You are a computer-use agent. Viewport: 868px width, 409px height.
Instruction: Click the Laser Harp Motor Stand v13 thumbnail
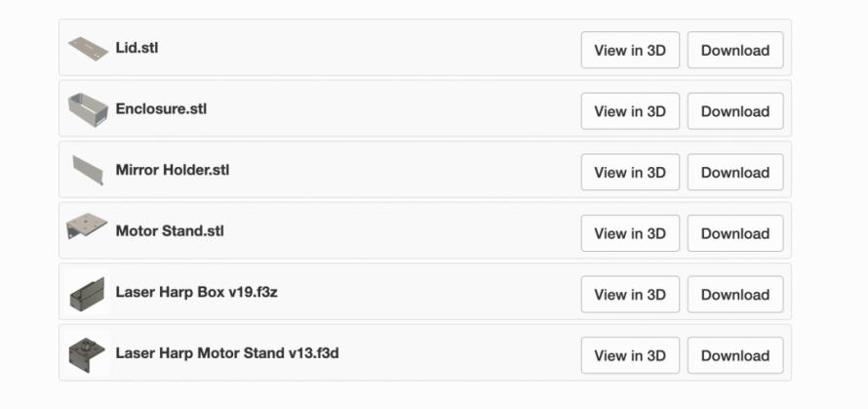pos(87,354)
